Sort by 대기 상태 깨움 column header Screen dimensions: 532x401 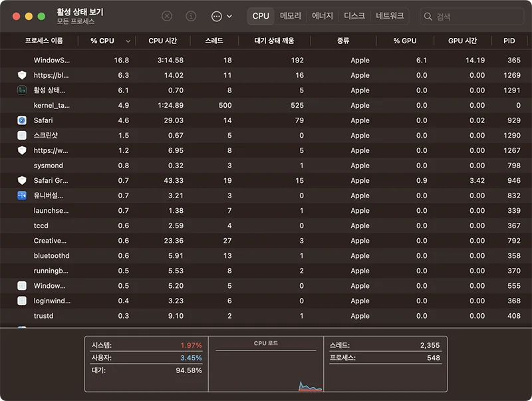[274, 41]
